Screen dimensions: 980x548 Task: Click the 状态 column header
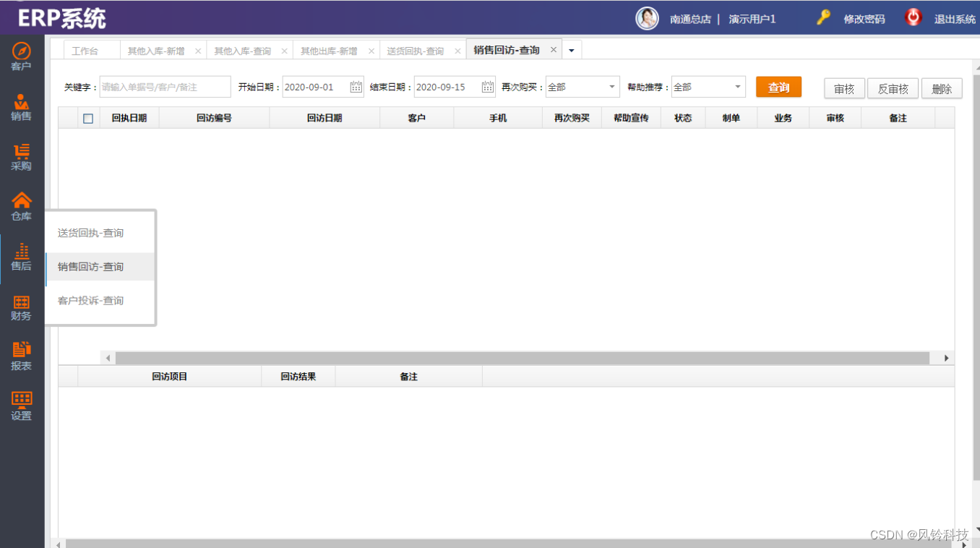[683, 118]
